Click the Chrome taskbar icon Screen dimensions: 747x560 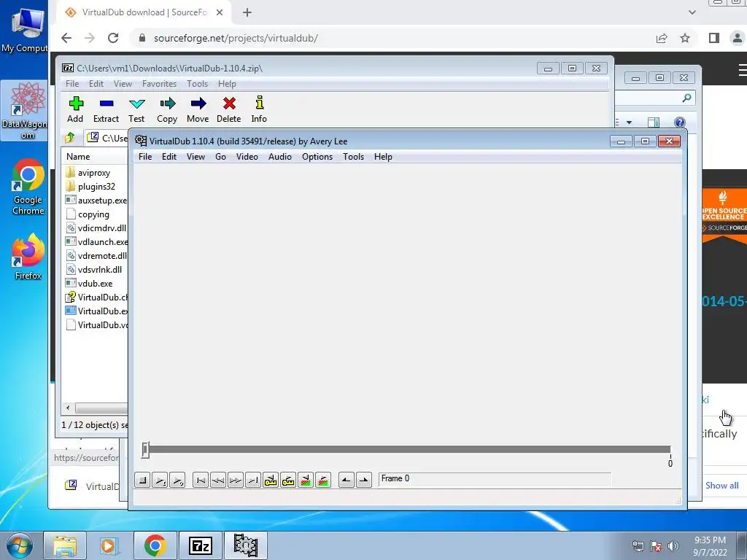[155, 545]
